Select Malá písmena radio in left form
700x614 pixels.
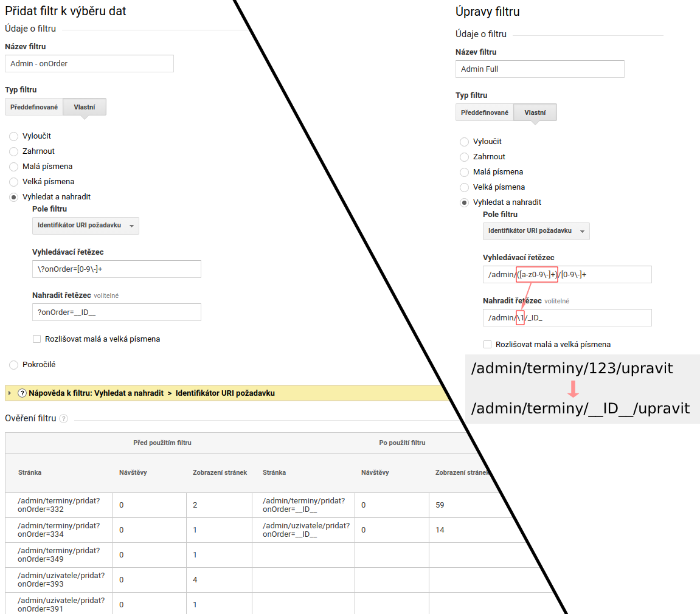point(14,167)
